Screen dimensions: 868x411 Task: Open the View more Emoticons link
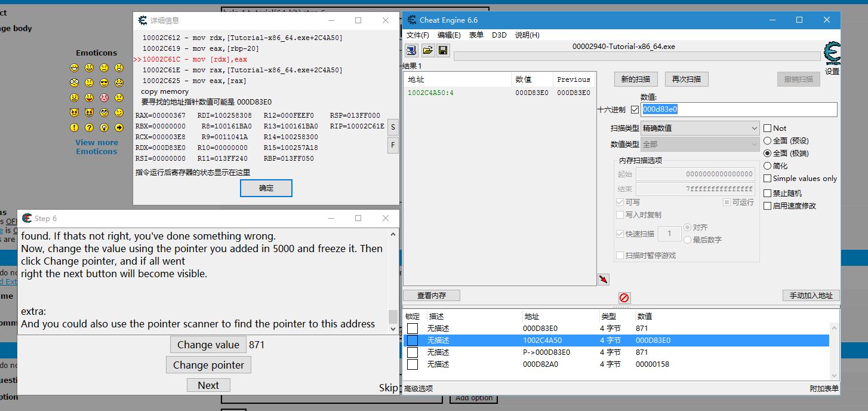(97, 147)
